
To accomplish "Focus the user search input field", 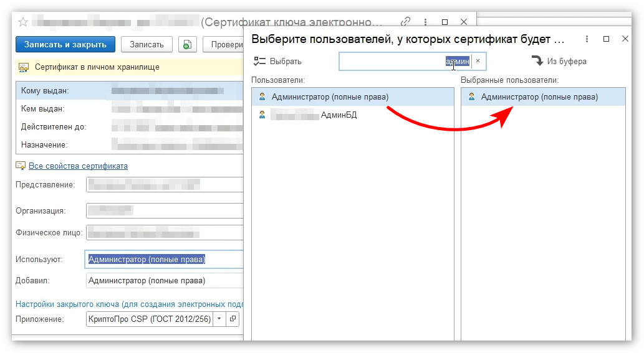I will click(x=405, y=61).
